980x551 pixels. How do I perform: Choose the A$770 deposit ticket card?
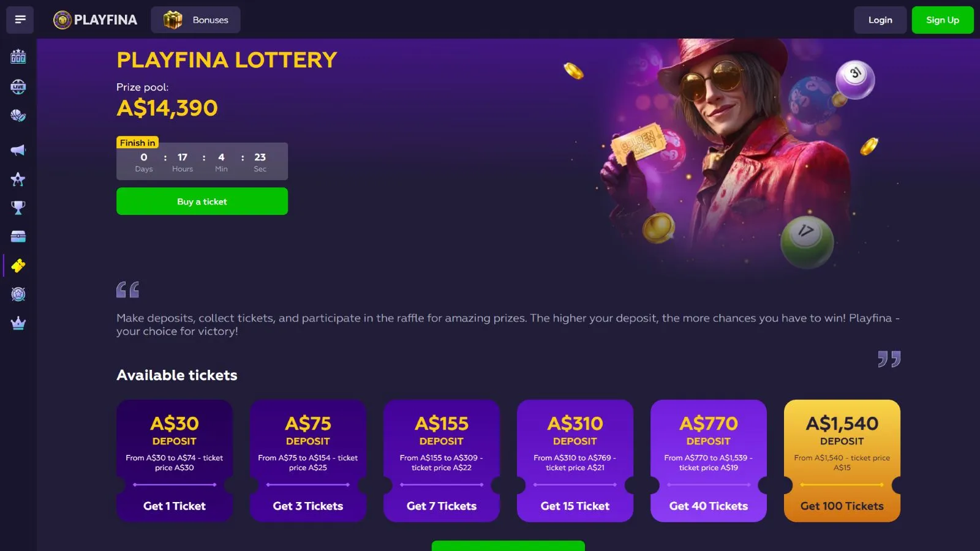tap(709, 460)
